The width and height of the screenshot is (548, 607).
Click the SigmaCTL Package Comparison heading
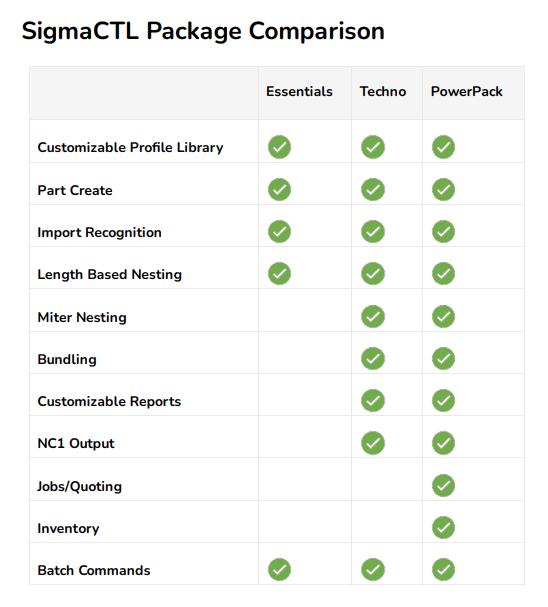(203, 32)
